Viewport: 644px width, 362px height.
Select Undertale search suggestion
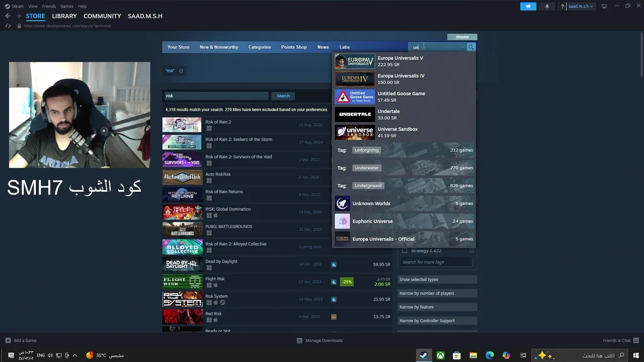404,115
